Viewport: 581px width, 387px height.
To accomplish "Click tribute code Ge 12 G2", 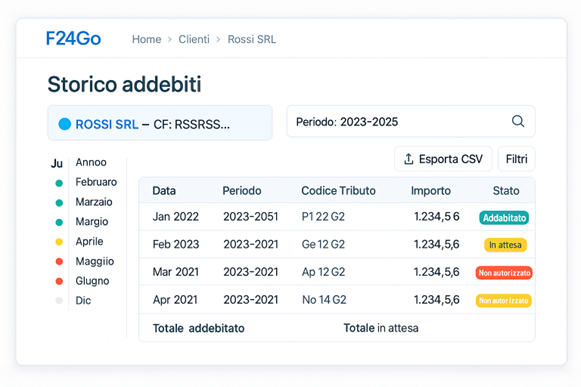I will [x=323, y=244].
